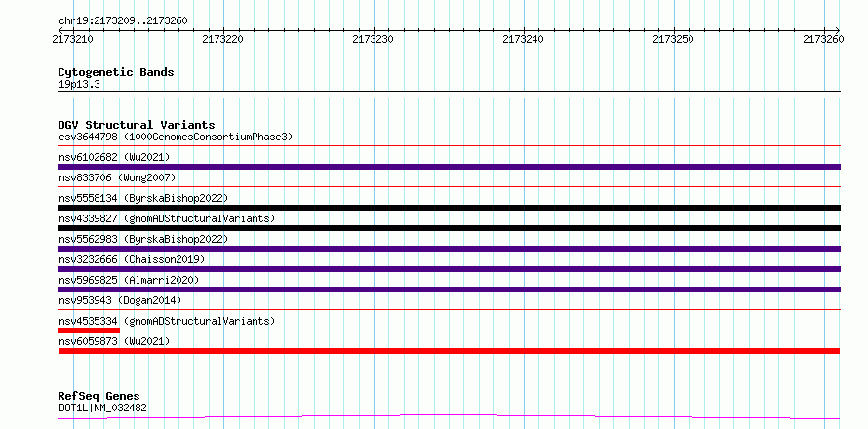Image resolution: width=868 pixels, height=429 pixels.
Task: Open variant nsv4339827 (gnomADStructuralVariants) label
Action: [x=167, y=218]
